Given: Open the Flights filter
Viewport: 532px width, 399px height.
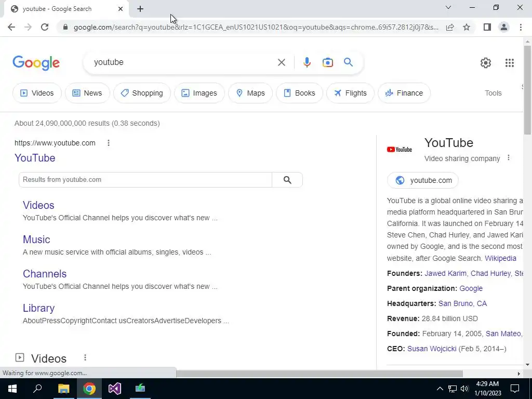Looking at the screenshot, I should 350,93.
